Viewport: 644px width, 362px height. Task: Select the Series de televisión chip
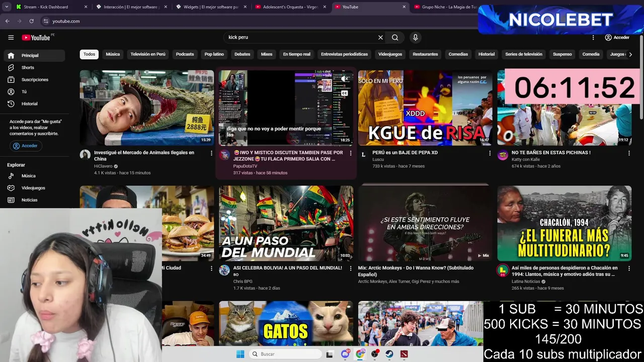point(524,54)
